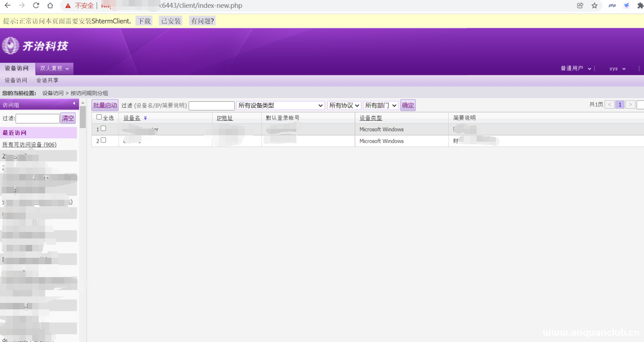
Task: Click the 齐治科技 company logo
Action: pyautogui.click(x=35, y=46)
